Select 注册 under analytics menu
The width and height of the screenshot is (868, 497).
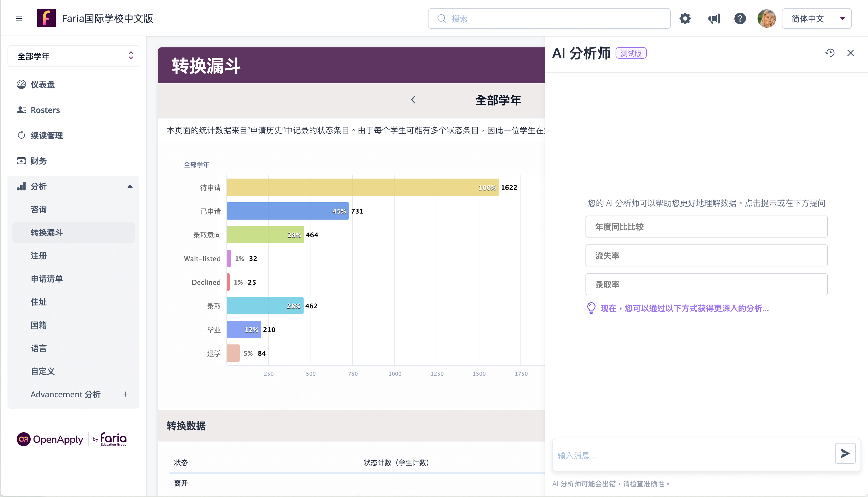38,256
